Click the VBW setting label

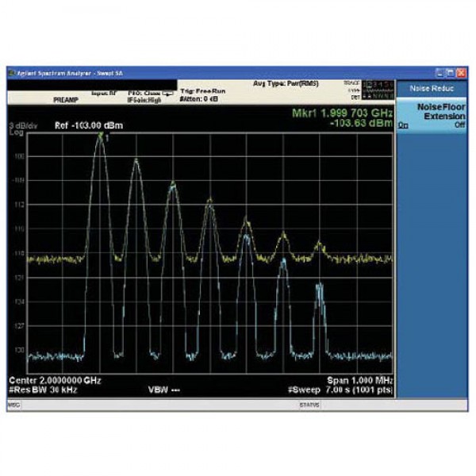point(160,390)
